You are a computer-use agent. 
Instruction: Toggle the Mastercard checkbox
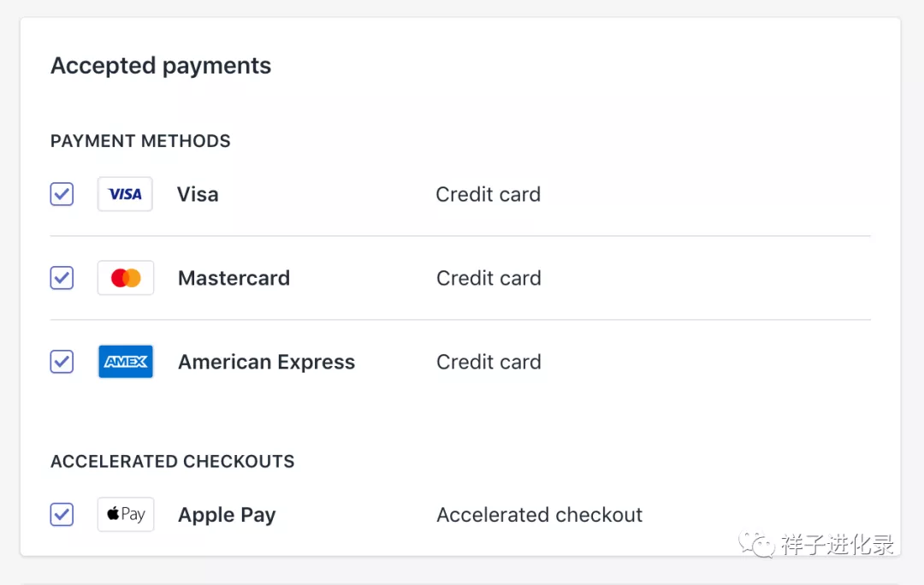coord(62,278)
